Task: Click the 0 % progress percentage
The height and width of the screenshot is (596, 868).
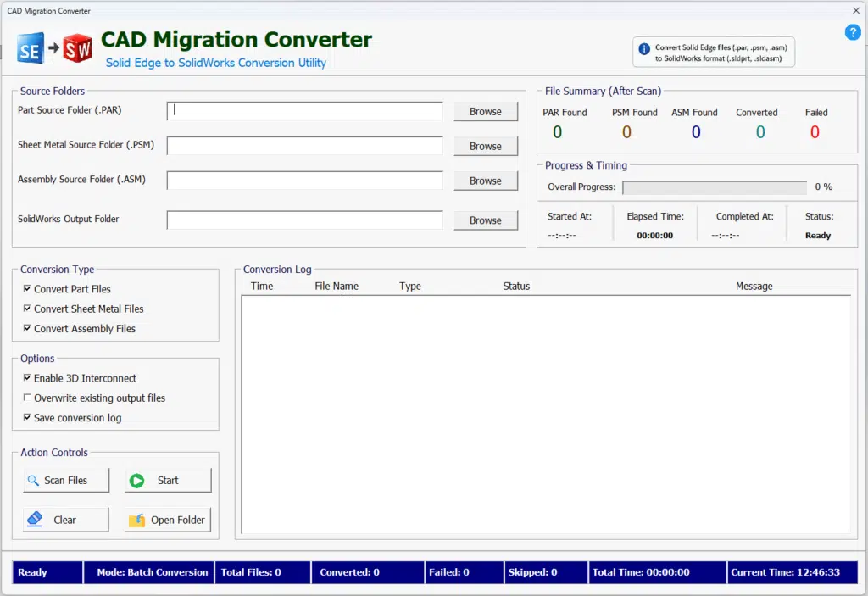Action: click(x=824, y=187)
